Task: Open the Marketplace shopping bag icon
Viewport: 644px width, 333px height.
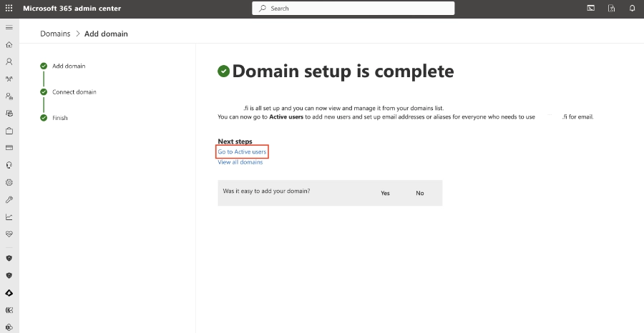Action: point(9,131)
